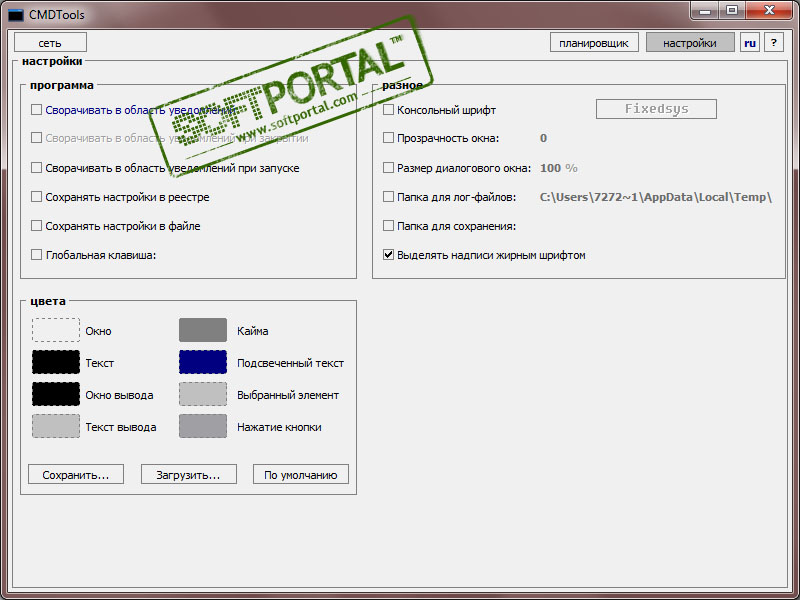Image resolution: width=800 pixels, height=600 pixels.
Task: Enable Размер диалогового окна checkbox
Action: 388,168
